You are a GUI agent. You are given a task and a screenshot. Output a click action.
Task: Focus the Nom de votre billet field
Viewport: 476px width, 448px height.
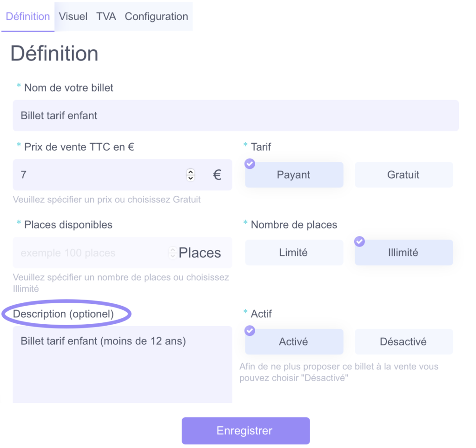pyautogui.click(x=236, y=115)
